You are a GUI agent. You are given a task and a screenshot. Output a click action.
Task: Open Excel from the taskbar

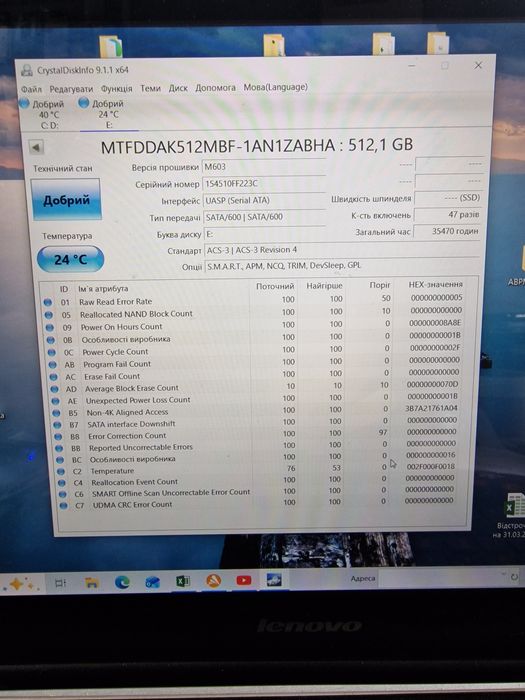point(183,581)
